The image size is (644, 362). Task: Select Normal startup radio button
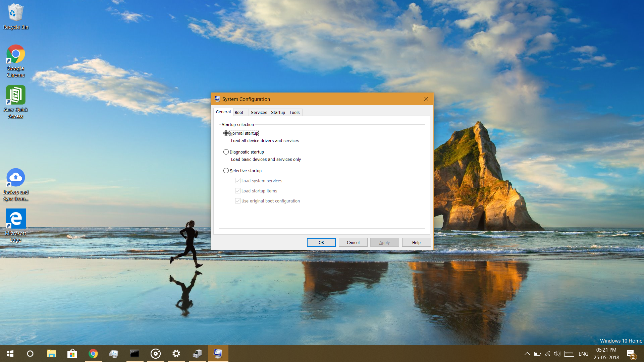tap(226, 133)
